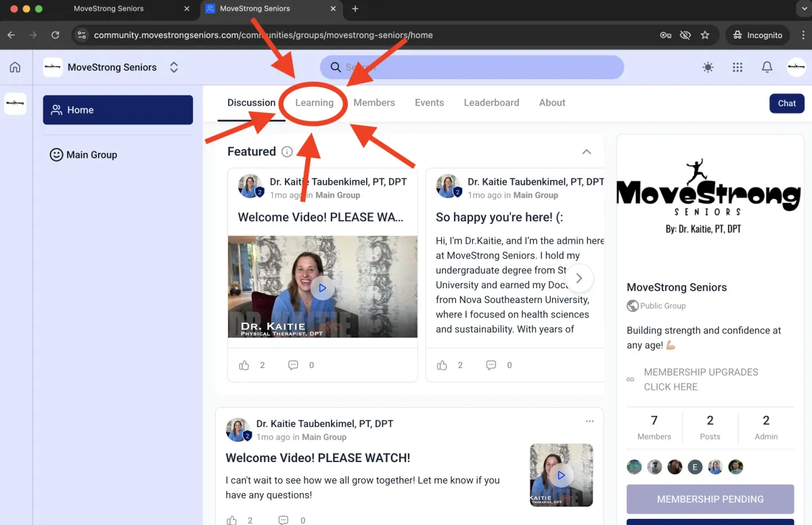Click the author avatar on the feed post

(238, 430)
